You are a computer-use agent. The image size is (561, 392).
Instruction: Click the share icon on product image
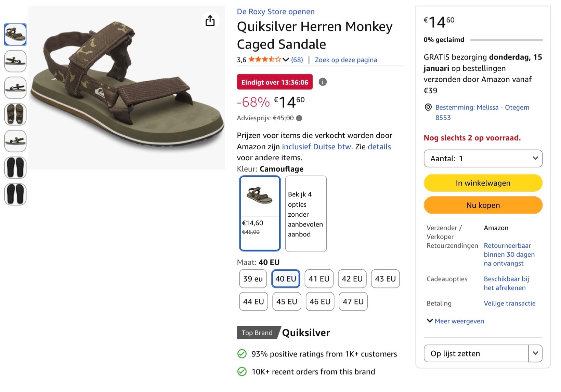[210, 21]
